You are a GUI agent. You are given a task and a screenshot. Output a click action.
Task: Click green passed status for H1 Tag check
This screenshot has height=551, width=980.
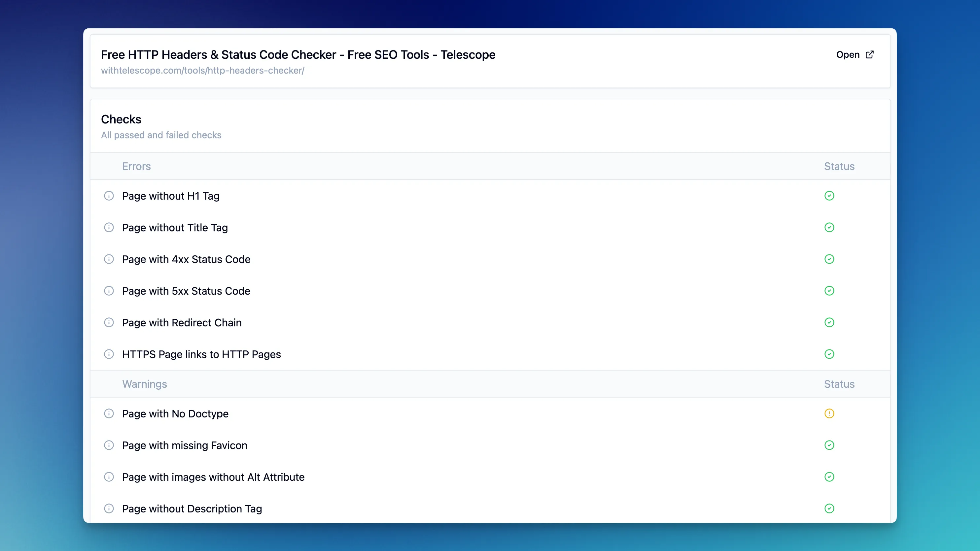click(829, 196)
